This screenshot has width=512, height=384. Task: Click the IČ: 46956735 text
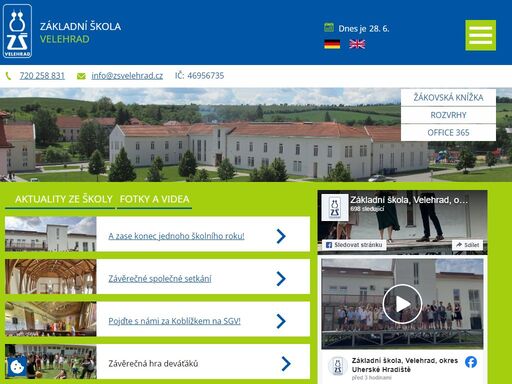[x=199, y=76]
